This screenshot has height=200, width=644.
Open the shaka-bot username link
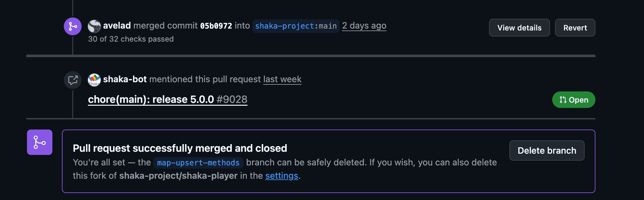(125, 79)
